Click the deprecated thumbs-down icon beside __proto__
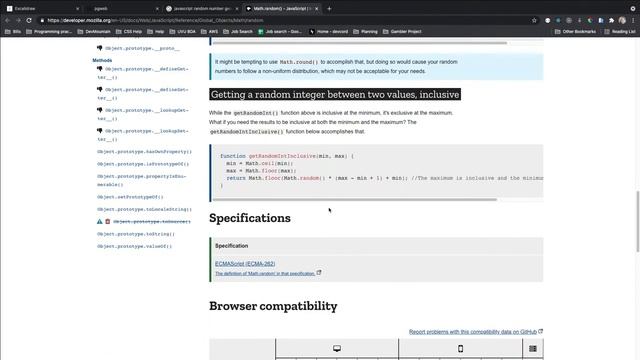Screen dimensions: 640x360 (99, 48)
